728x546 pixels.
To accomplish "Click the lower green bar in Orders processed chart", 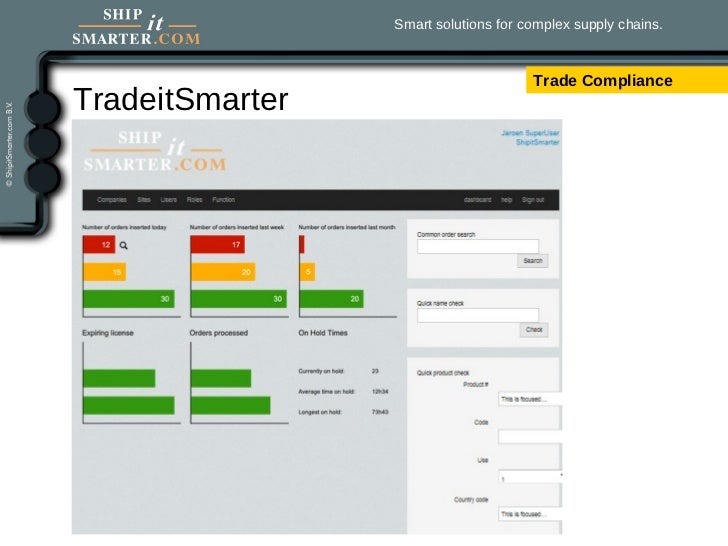I will 231,405.
